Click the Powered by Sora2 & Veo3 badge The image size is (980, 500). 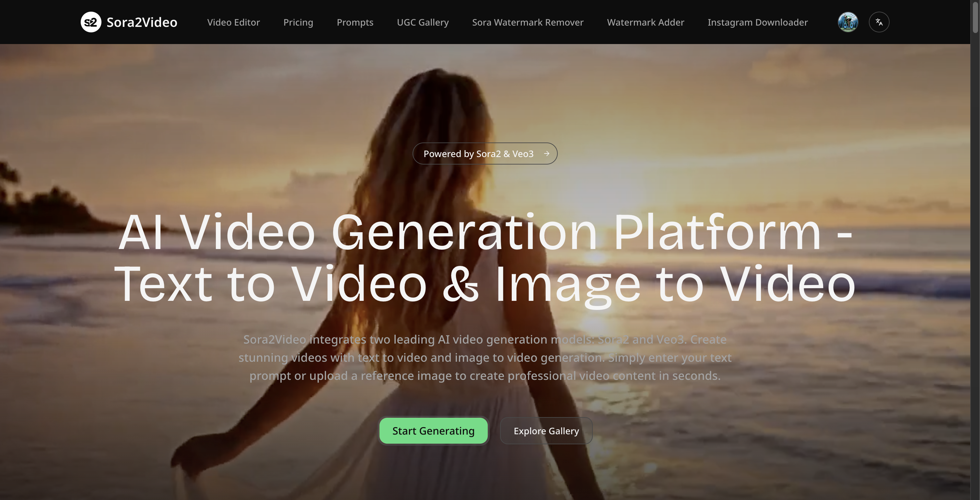coord(478,153)
